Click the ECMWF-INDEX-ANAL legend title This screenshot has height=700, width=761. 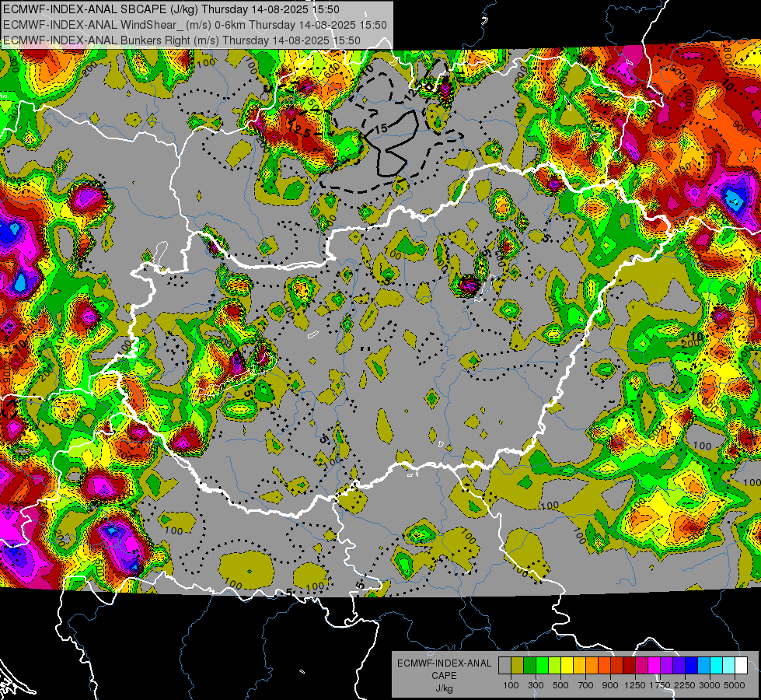point(444,663)
